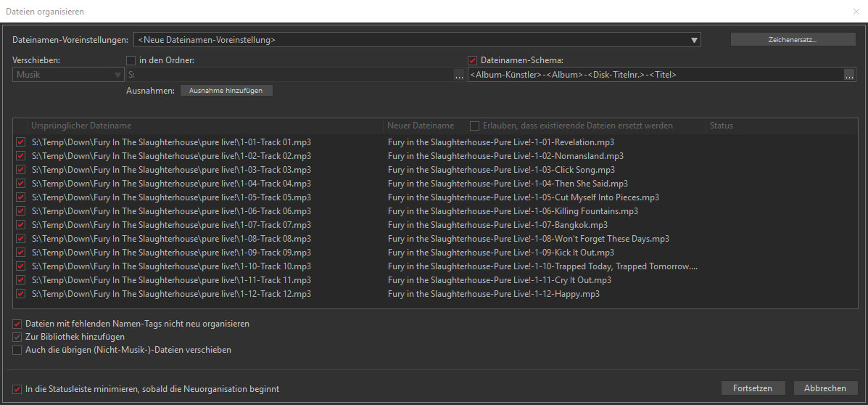Toggle 'Dateien mit fehlenden Namen-Tags nicht neu organisieren'
Screen dimensions: 868x405
tap(17, 324)
